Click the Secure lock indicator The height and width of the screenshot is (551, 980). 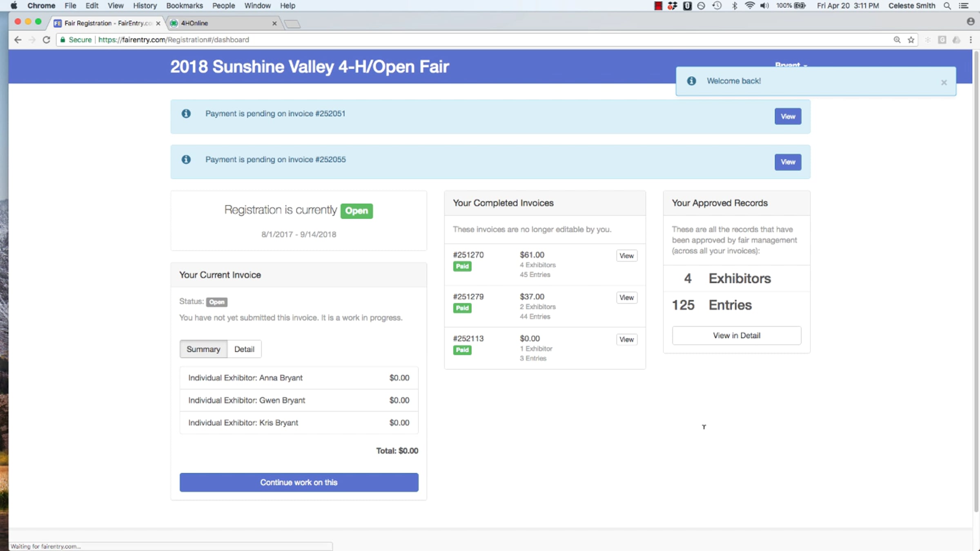coord(76,40)
